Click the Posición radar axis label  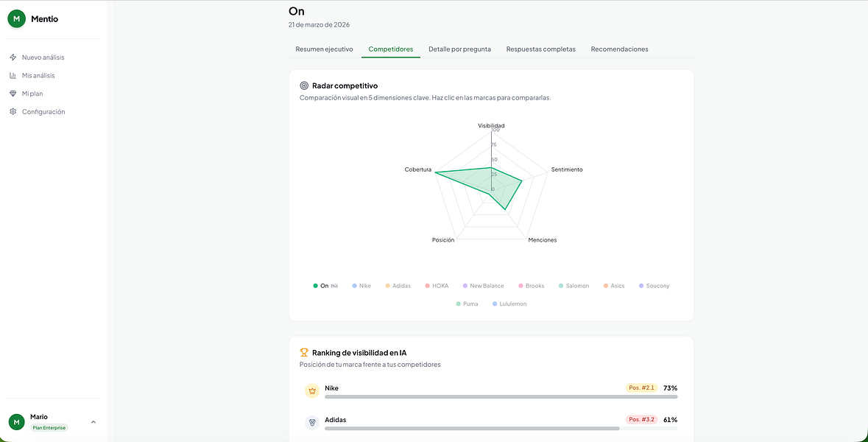pyautogui.click(x=443, y=240)
